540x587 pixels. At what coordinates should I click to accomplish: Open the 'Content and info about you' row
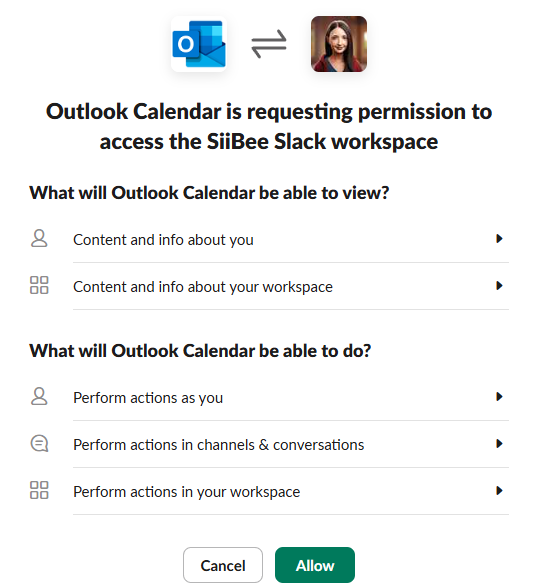pyautogui.click(x=269, y=239)
